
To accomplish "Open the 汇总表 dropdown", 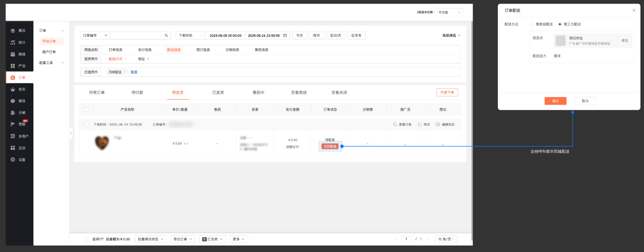I will 213,239.
